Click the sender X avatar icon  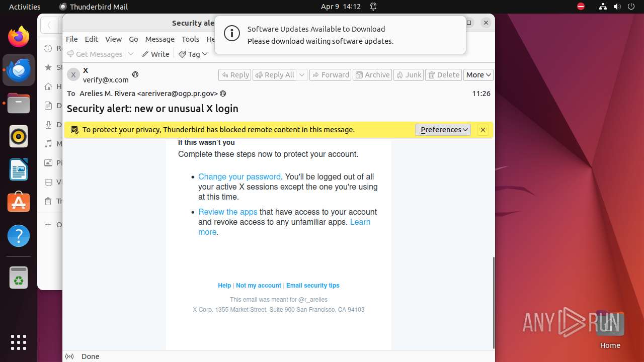73,74
